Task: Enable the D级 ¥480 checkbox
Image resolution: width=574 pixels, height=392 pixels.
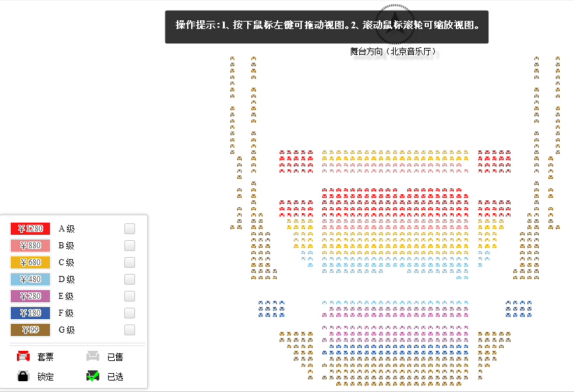Action: (130, 279)
